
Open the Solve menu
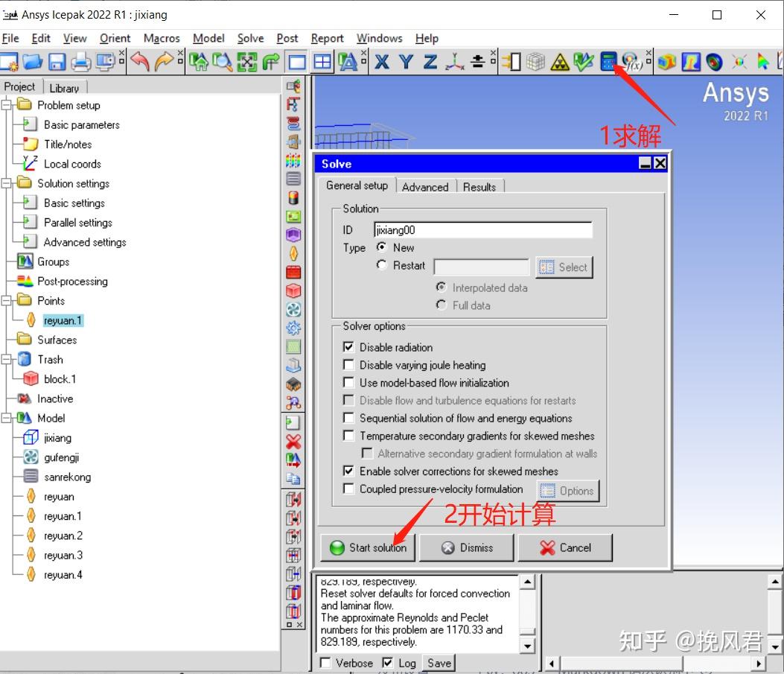(250, 38)
